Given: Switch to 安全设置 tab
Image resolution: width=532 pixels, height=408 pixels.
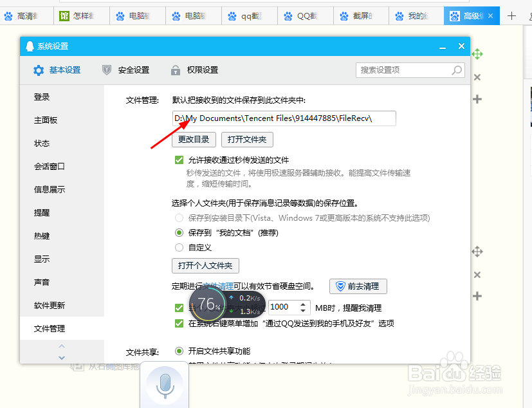Looking at the screenshot, I should [126, 70].
